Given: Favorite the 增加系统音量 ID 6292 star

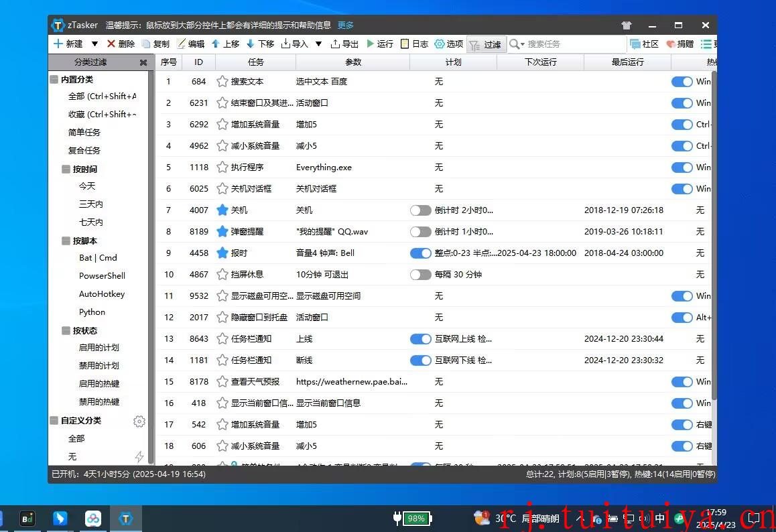Looking at the screenshot, I should point(222,124).
